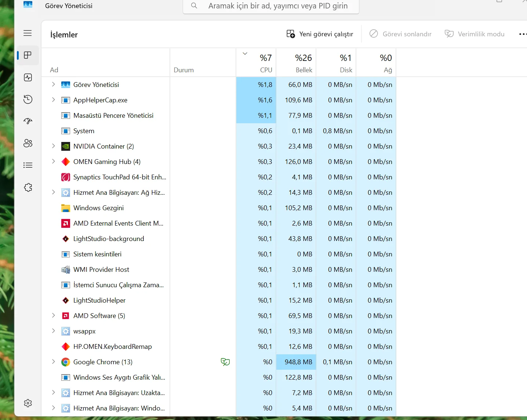Click the %1,8 CPU cell for Görev Yöneticisi
The image size is (527, 420).
click(256, 85)
